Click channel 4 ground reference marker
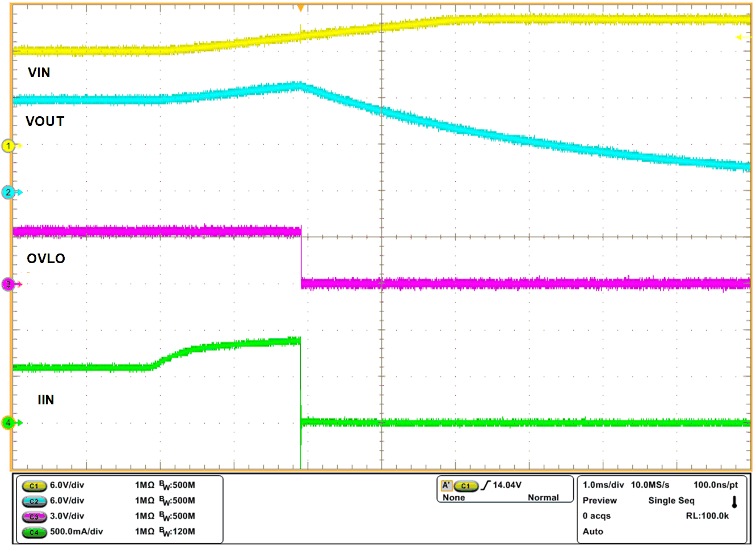The height and width of the screenshot is (545, 756). 8,422
